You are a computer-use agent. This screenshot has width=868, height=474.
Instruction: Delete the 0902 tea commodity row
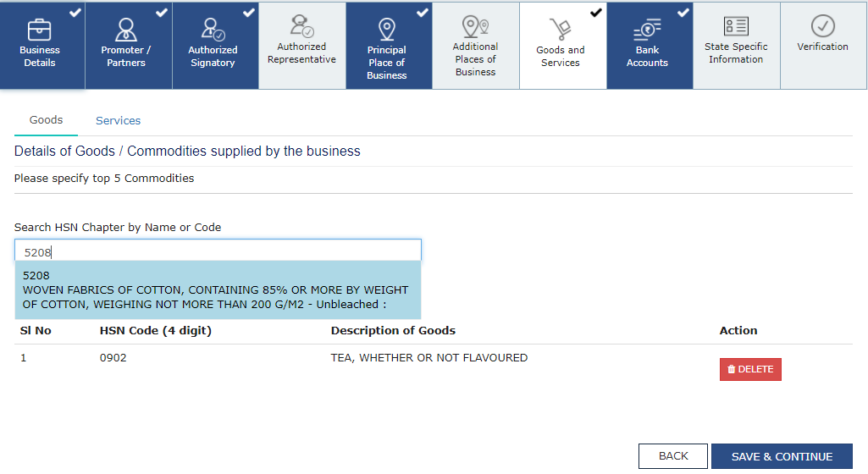click(x=750, y=370)
